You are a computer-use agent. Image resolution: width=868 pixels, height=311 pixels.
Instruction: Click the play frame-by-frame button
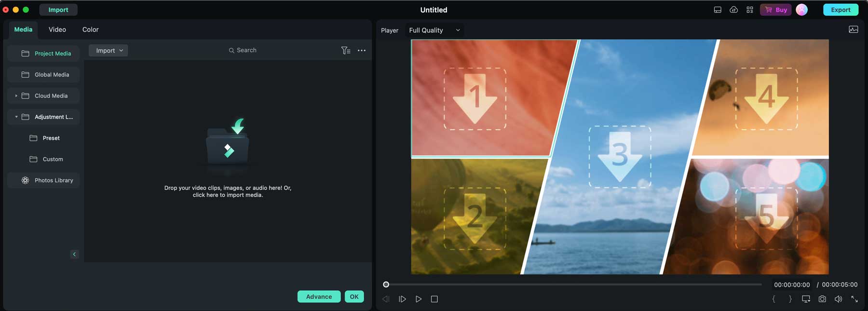click(402, 299)
